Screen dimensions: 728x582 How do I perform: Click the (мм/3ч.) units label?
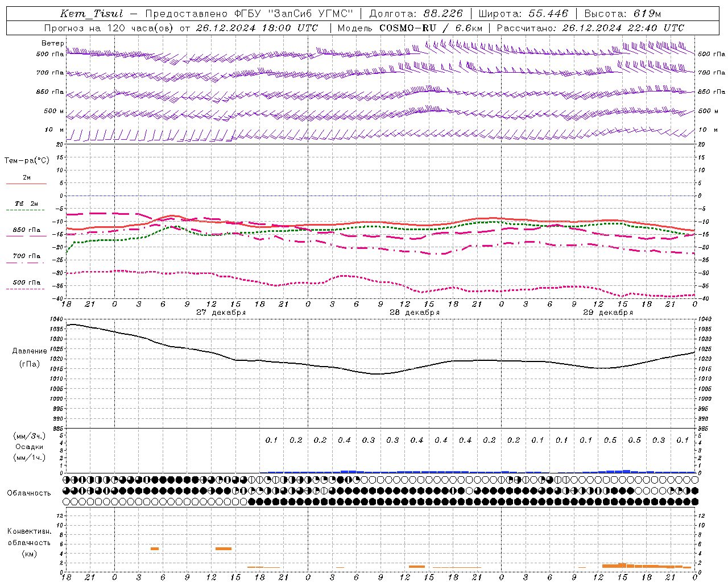pos(30,436)
